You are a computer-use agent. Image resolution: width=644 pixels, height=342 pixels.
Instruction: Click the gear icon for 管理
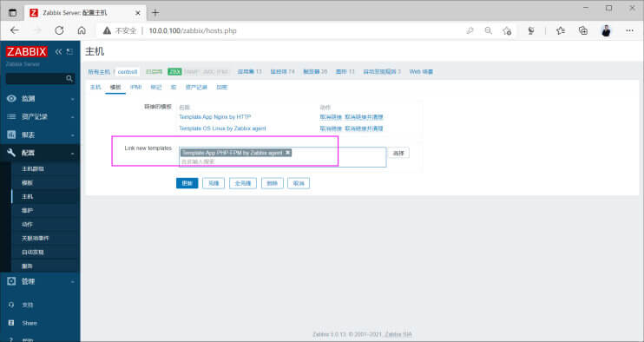coord(11,281)
